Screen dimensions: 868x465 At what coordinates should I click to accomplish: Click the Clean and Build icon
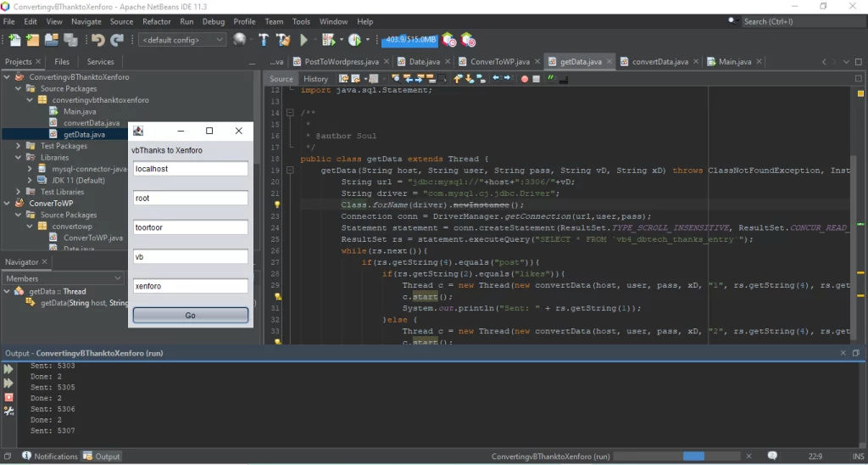(x=283, y=40)
